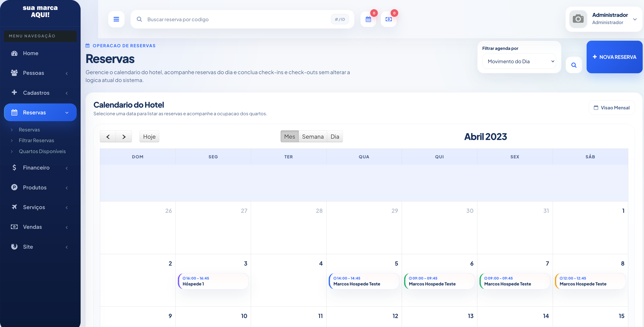644x327 pixels.
Task: Click the Calendario do Hotel heading
Action: [129, 105]
